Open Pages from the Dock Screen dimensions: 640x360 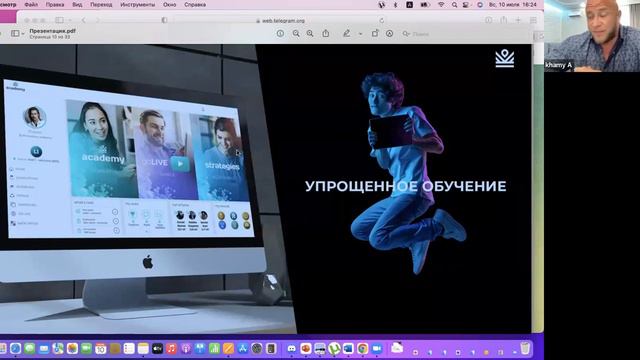[x=229, y=349]
